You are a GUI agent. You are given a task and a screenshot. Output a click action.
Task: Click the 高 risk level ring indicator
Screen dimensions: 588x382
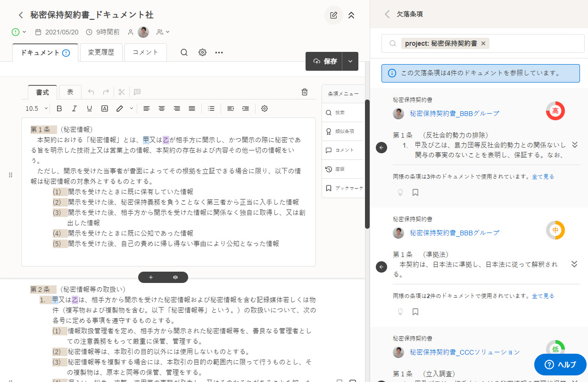pyautogui.click(x=555, y=110)
